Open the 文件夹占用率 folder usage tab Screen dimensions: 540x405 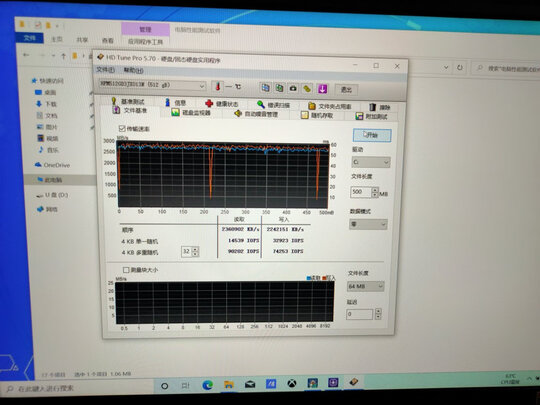coord(330,106)
